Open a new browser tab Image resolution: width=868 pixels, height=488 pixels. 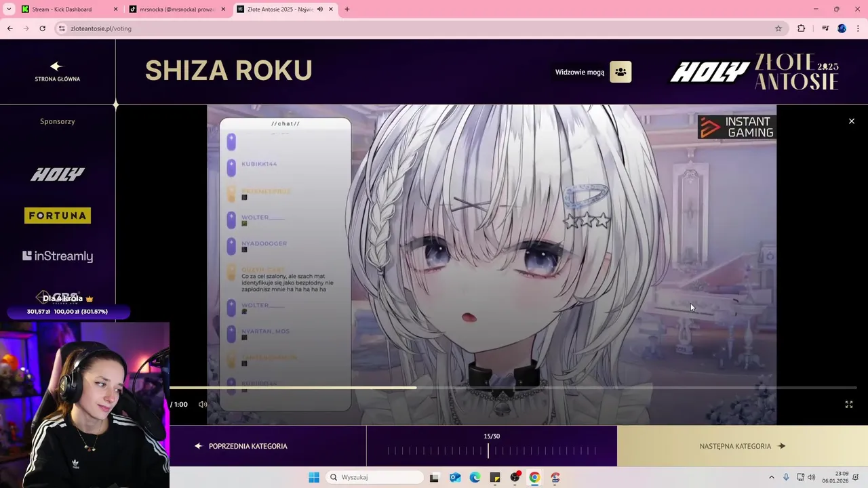[x=347, y=9]
